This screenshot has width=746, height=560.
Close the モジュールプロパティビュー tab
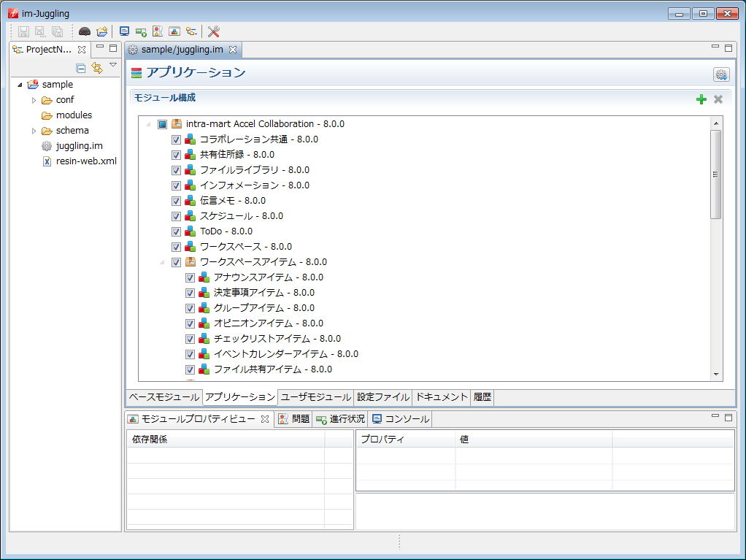[265, 418]
